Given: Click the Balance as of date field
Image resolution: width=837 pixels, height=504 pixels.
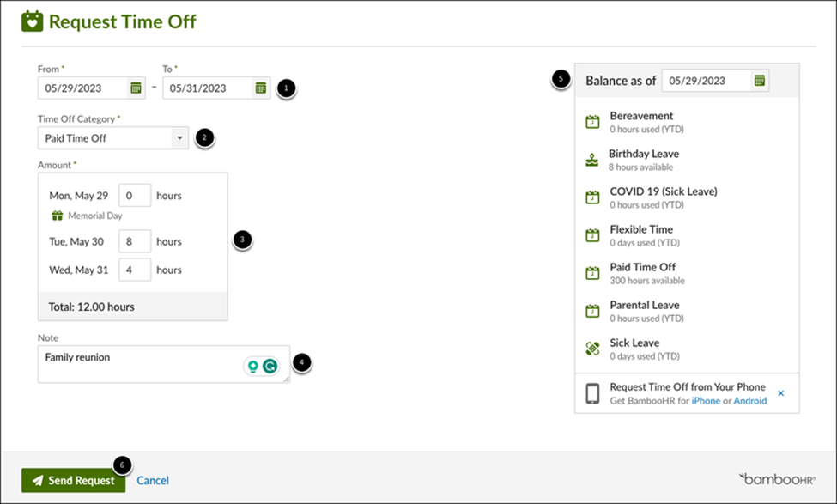Looking at the screenshot, I should point(706,81).
